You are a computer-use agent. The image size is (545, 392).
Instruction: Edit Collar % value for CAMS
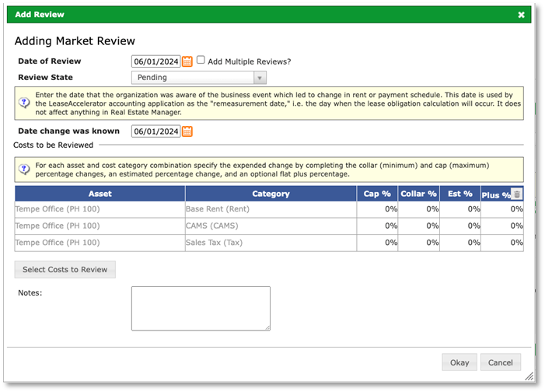(418, 226)
